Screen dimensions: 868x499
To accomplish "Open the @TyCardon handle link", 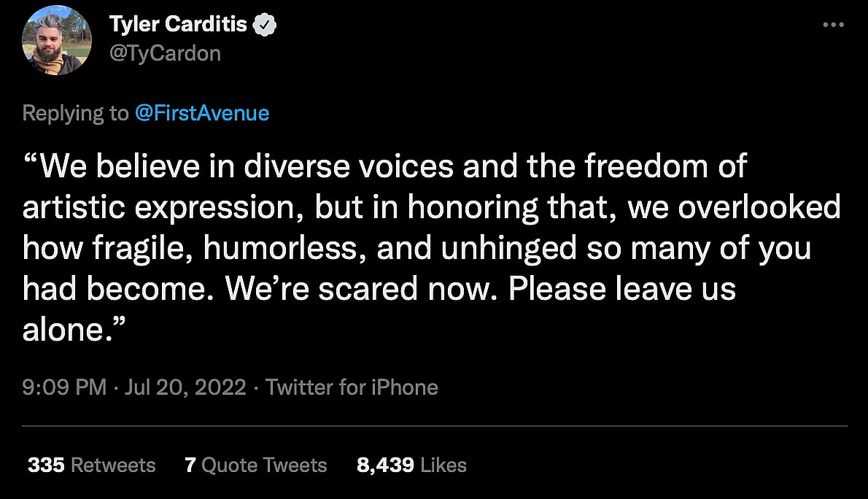I will click(x=165, y=53).
